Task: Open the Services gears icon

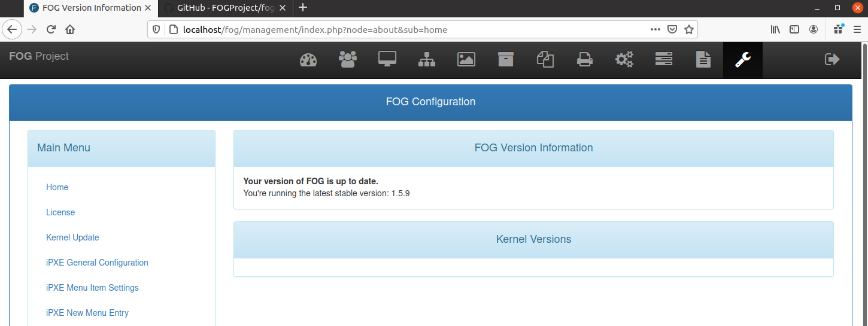Action: pos(624,59)
